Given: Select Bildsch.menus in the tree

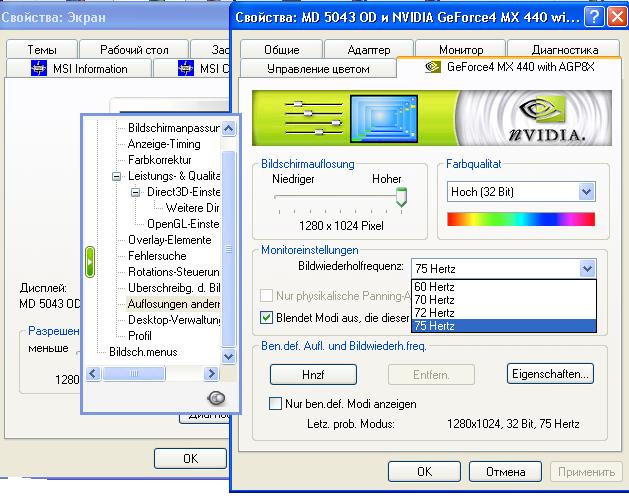Looking at the screenshot, I should click(x=143, y=352).
